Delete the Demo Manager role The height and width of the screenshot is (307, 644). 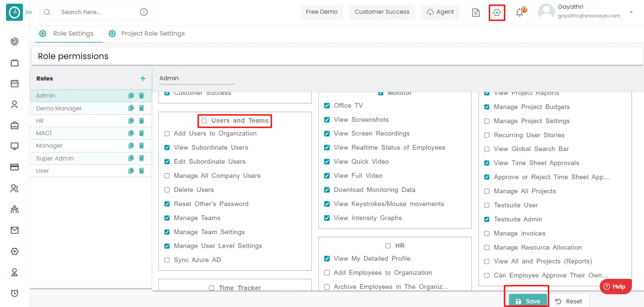pyautogui.click(x=141, y=108)
